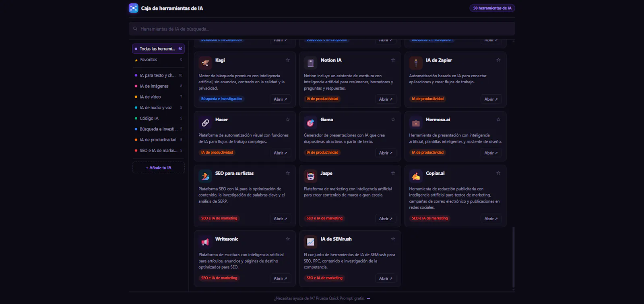Open Kagi with Abrir button

281,99
